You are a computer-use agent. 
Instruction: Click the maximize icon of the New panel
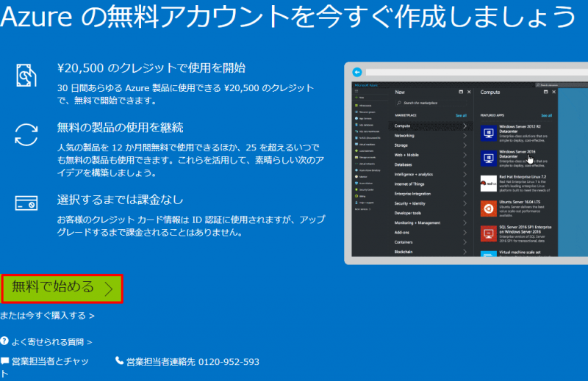(461, 92)
